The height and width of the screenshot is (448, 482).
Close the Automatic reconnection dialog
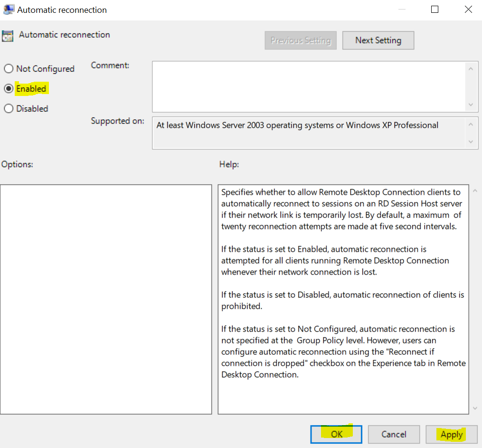tap(468, 10)
